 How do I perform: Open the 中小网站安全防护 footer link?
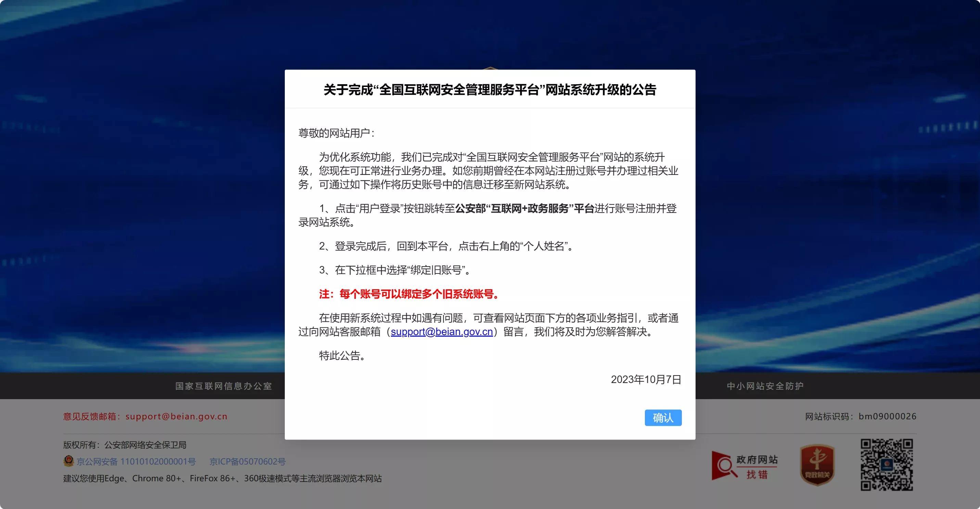765,386
